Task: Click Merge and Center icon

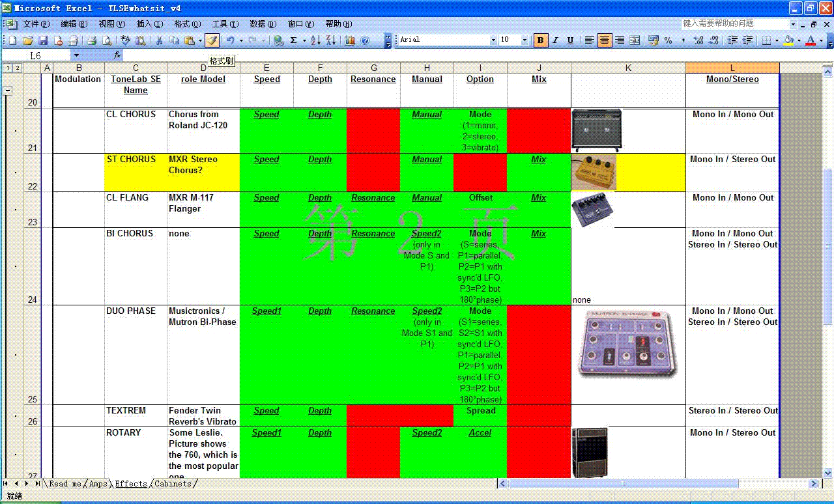Action: (x=634, y=40)
